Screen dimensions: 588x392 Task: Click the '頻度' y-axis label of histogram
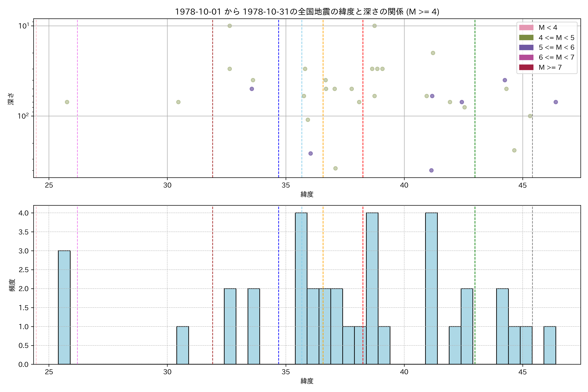(x=12, y=285)
